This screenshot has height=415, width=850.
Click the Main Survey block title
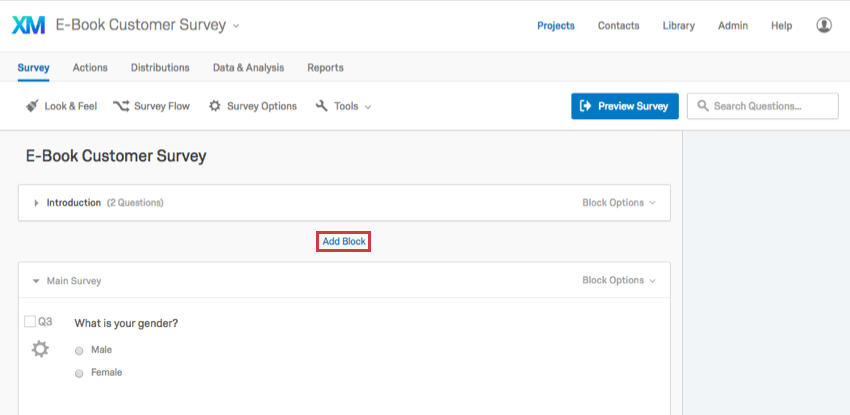tap(74, 281)
